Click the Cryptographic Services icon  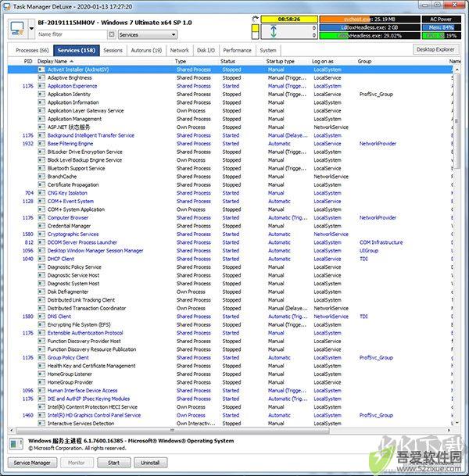pos(41,234)
